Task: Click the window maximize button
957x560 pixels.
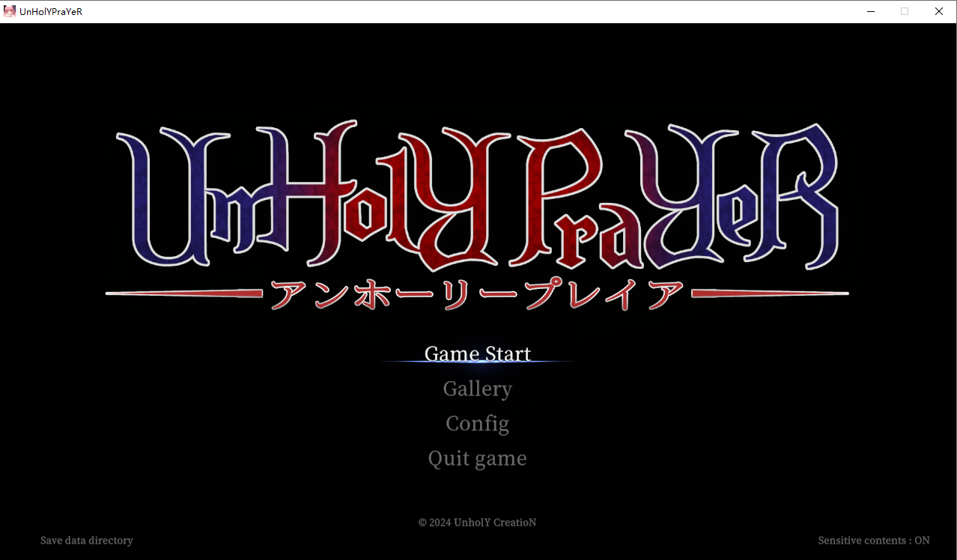Action: point(904,11)
